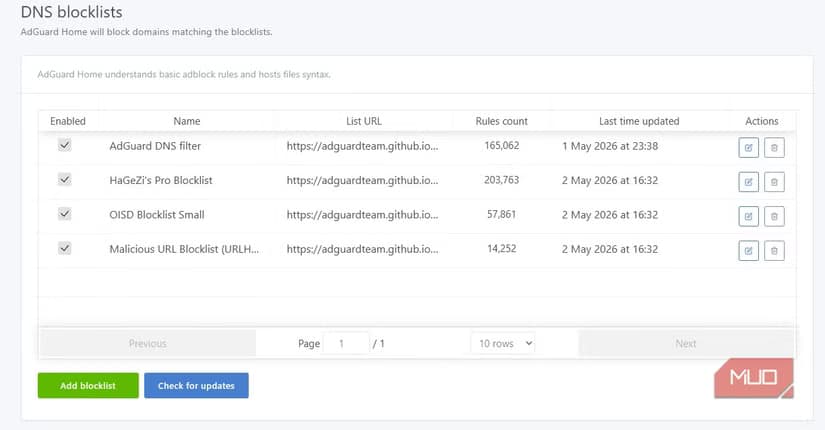Edit HaGeZi's Pro Blocklist entry
825x430 pixels.
[x=748, y=182]
